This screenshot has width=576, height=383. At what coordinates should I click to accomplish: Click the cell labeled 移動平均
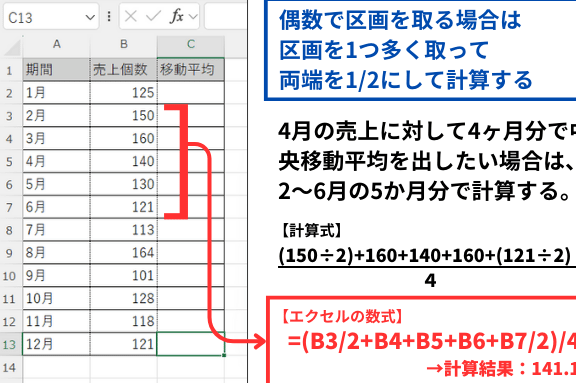(191, 70)
